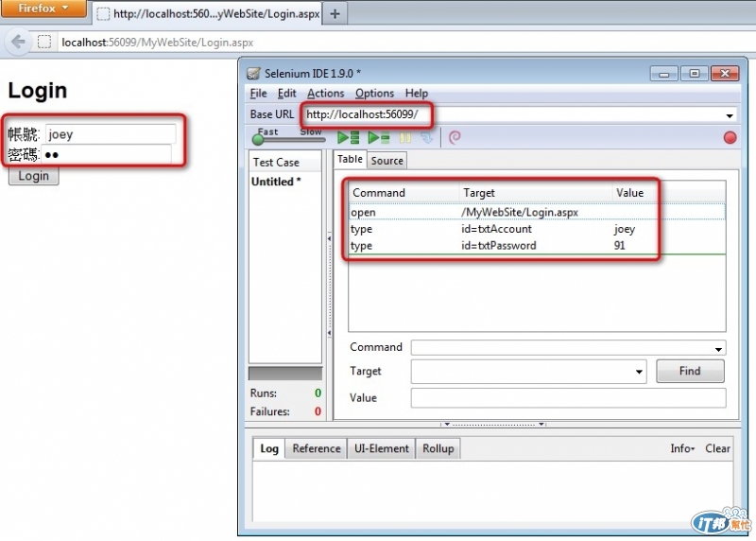
Task: Select the type id=txtAccount row
Action: click(537, 229)
